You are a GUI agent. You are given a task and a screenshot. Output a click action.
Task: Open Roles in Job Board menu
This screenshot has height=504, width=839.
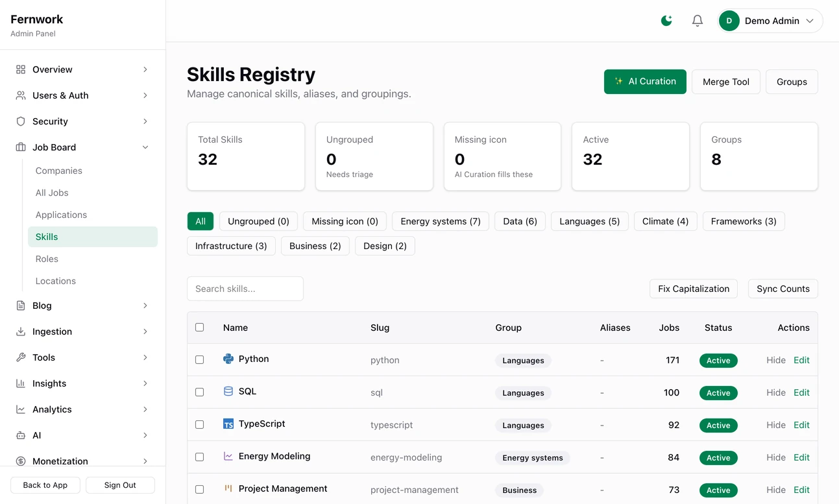(47, 259)
